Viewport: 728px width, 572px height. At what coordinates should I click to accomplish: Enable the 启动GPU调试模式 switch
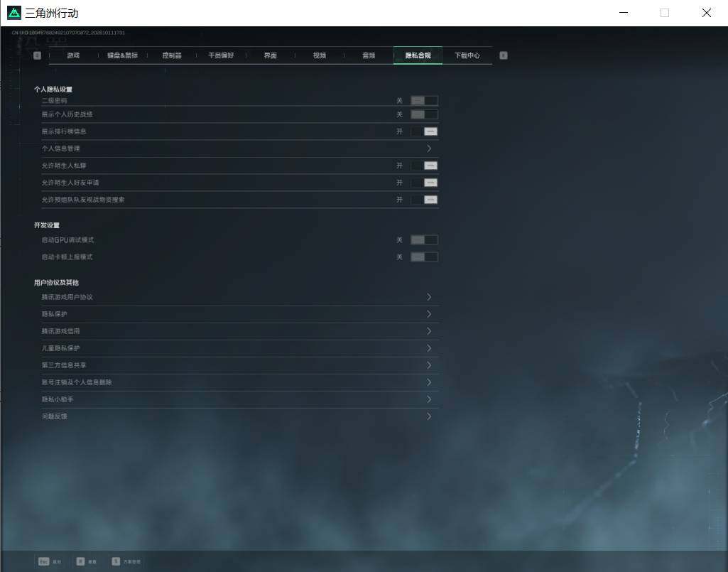(424, 239)
